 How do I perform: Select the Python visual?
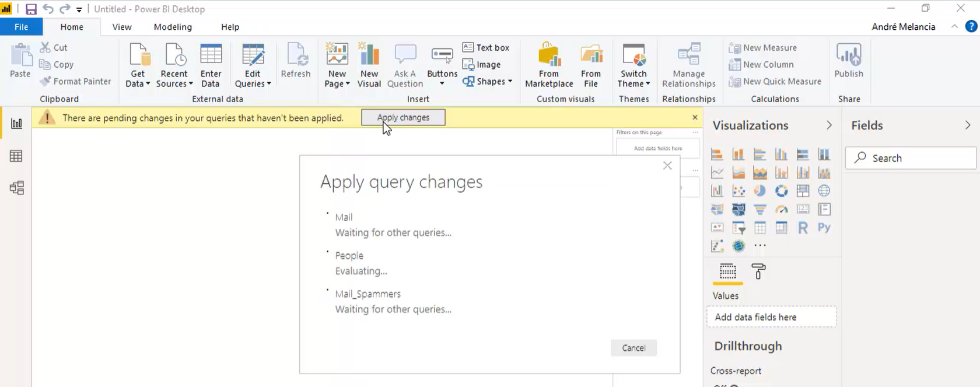click(x=824, y=228)
